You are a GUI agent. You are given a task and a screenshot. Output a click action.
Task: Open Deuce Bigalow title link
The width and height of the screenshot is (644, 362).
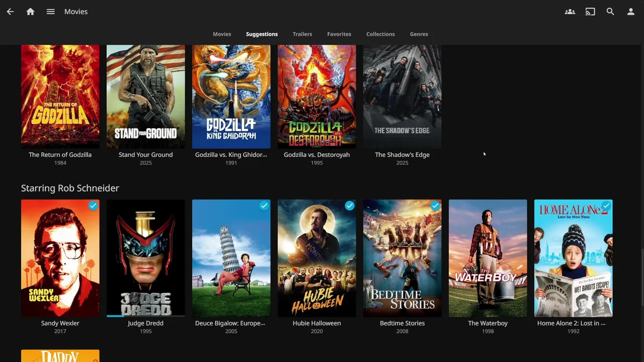point(230,323)
